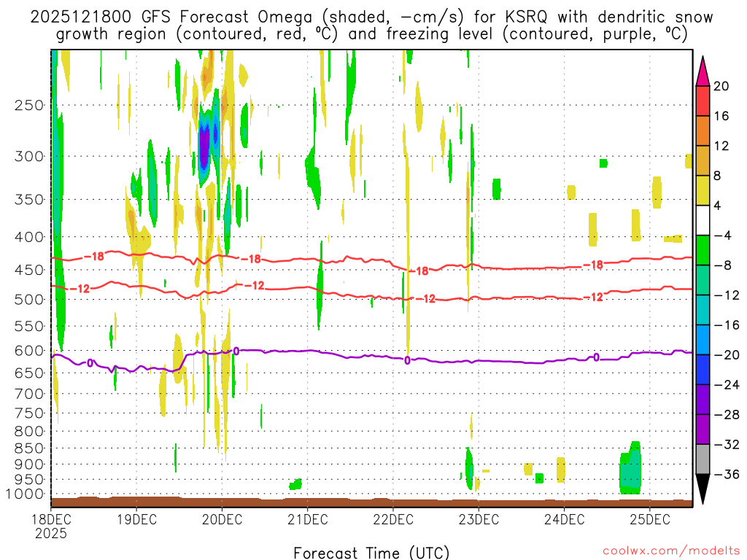Click the 21DEC time axis label
The height and width of the screenshot is (560, 747).
[x=308, y=519]
